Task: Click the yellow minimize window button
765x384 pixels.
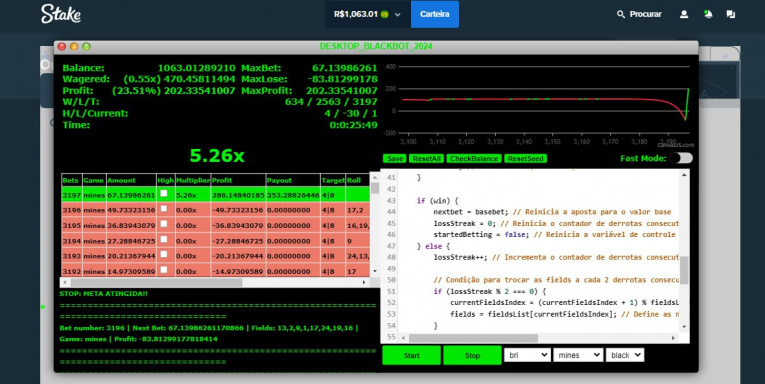Action: [74, 47]
